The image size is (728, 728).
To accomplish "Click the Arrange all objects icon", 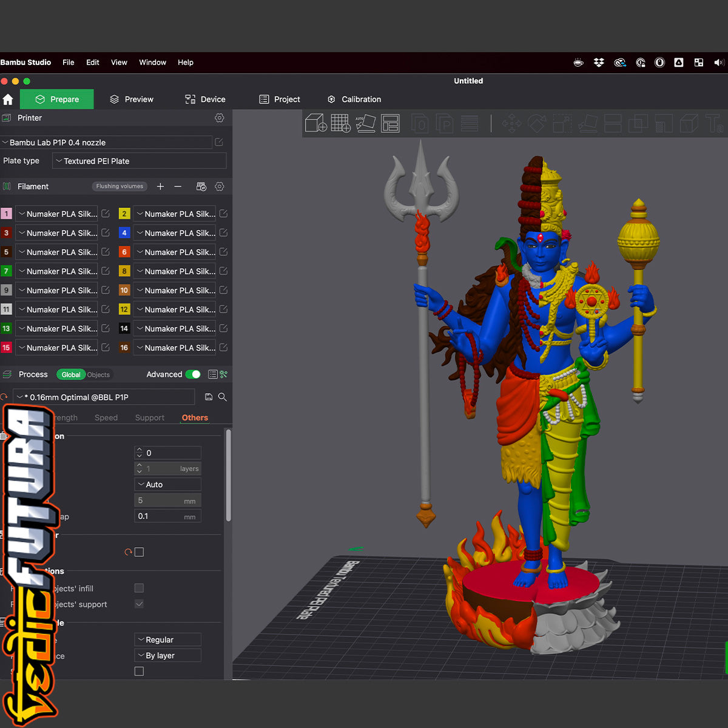I will (390, 123).
